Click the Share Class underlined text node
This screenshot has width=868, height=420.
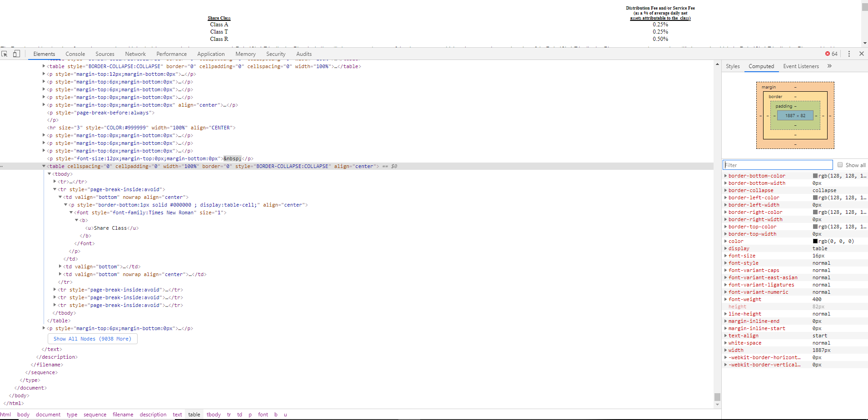112,228
